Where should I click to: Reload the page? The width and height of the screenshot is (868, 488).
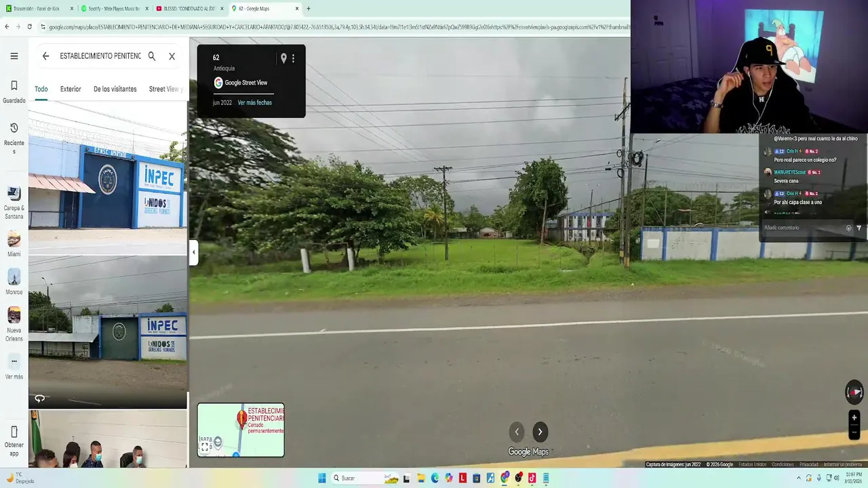coord(29,26)
